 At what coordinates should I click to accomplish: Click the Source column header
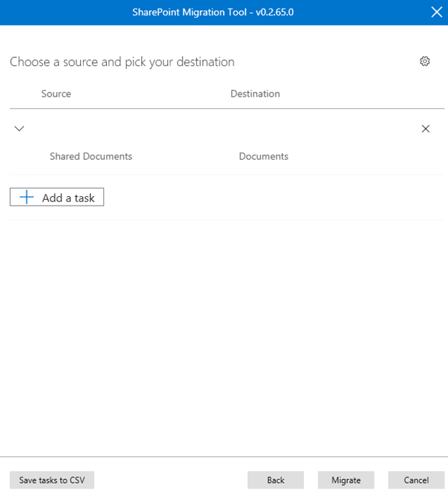(x=56, y=94)
